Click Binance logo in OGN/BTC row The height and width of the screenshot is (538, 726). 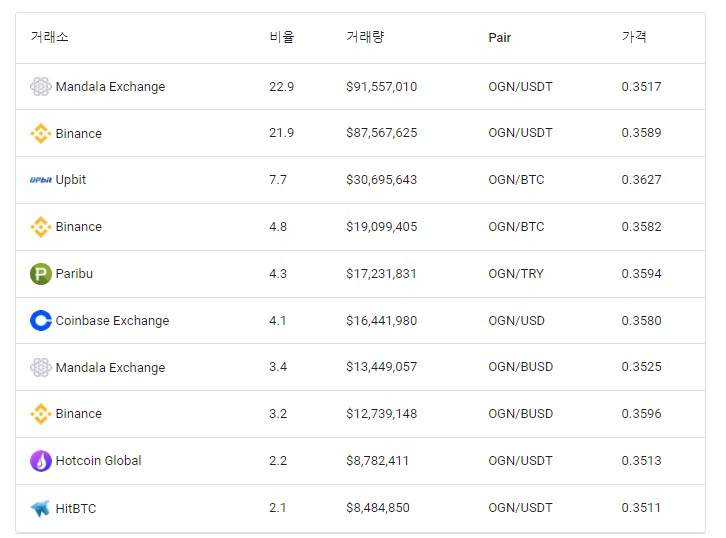point(41,227)
